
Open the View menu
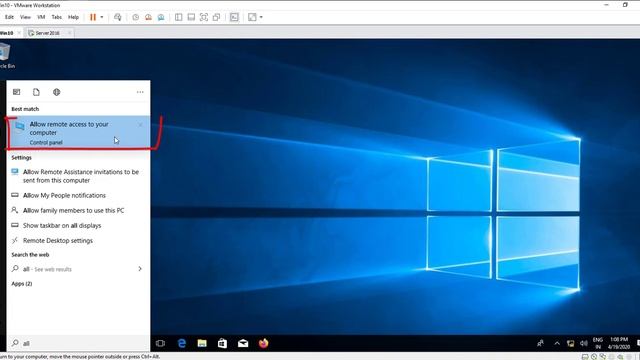(25, 17)
